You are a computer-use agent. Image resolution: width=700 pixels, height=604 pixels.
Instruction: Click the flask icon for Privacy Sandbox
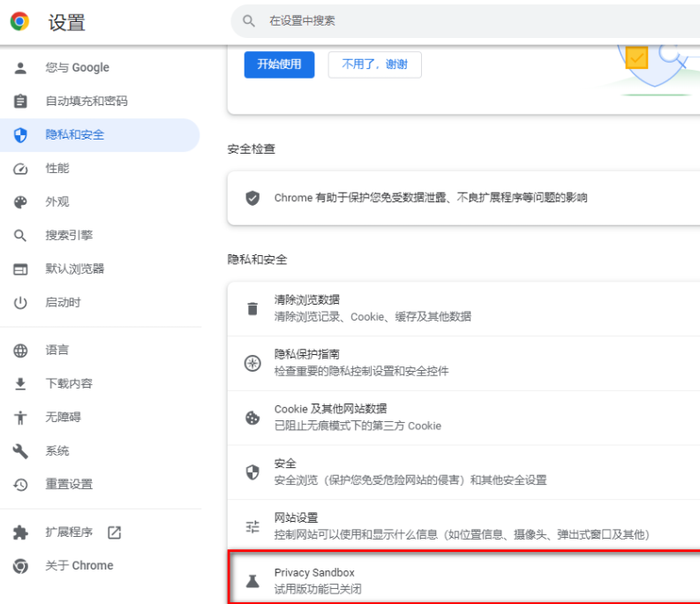click(252, 581)
